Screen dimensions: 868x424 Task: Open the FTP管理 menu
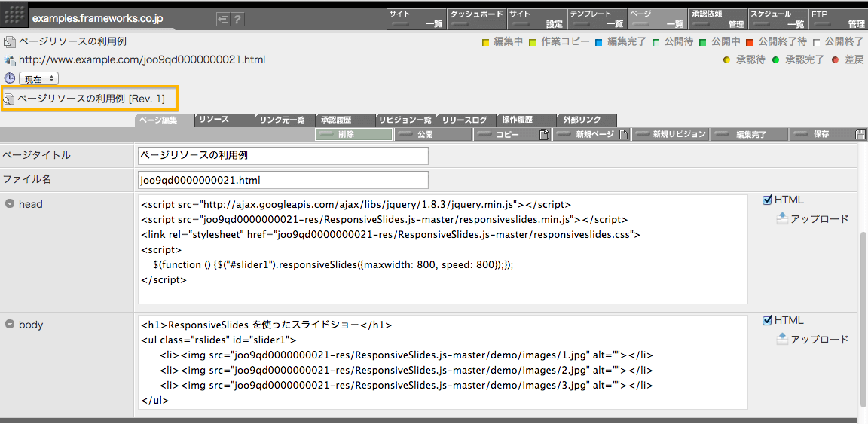838,19
